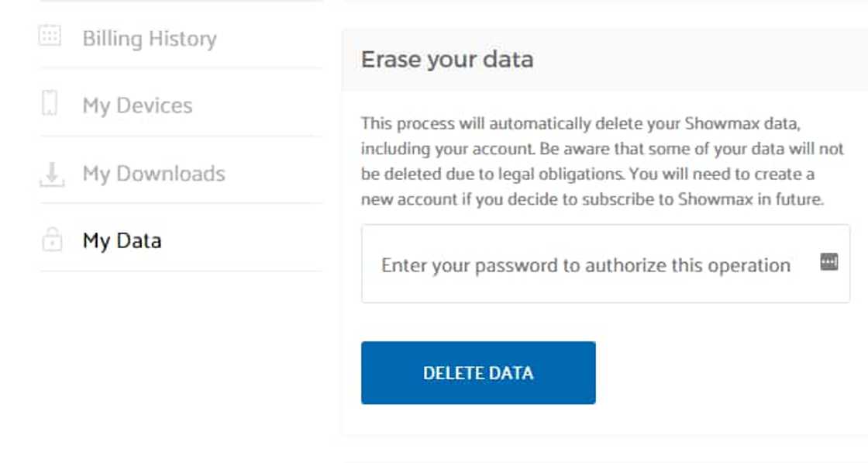Select the My Data menu item
The image size is (868, 463).
coord(122,241)
